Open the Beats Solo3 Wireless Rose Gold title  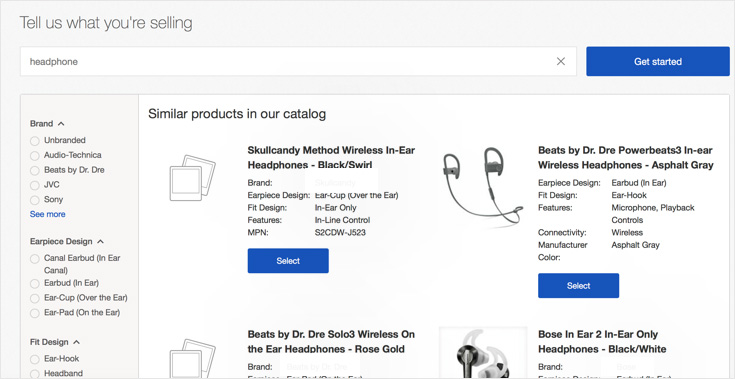click(331, 342)
